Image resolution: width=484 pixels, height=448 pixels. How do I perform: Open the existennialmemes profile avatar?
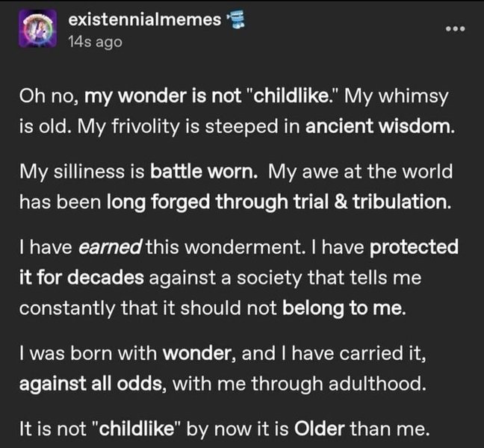37,28
